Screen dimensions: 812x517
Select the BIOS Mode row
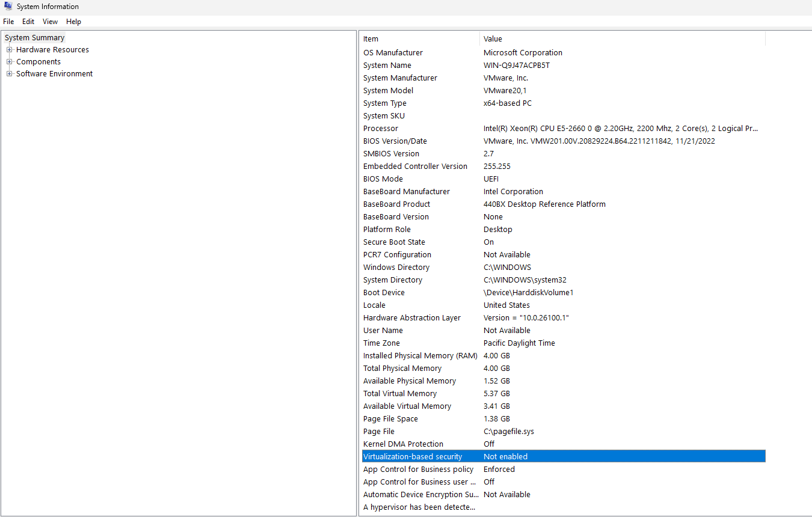[x=564, y=179]
